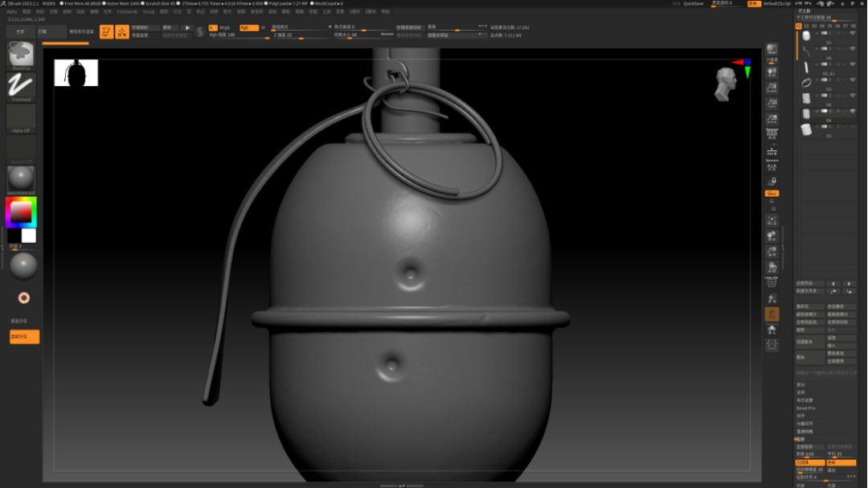Click the Scroll document icon on right shelf

(x=772, y=72)
